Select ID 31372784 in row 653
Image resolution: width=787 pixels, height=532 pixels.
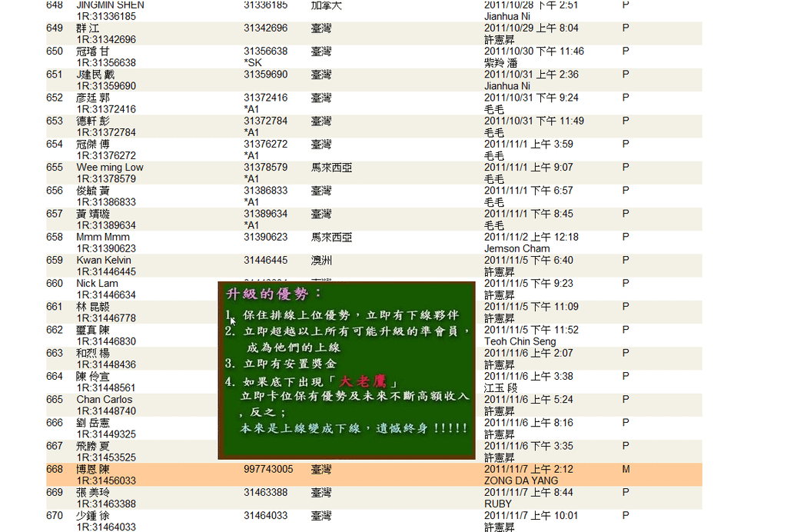click(x=265, y=121)
